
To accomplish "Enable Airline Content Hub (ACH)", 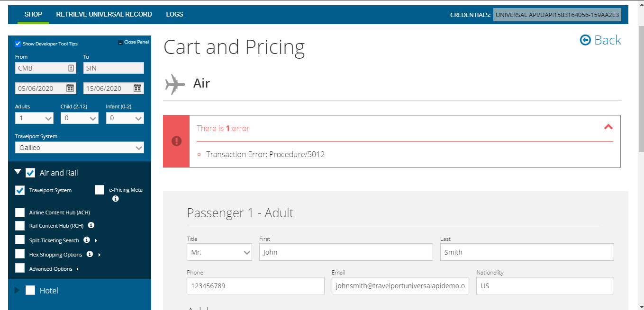I will 19,212.
